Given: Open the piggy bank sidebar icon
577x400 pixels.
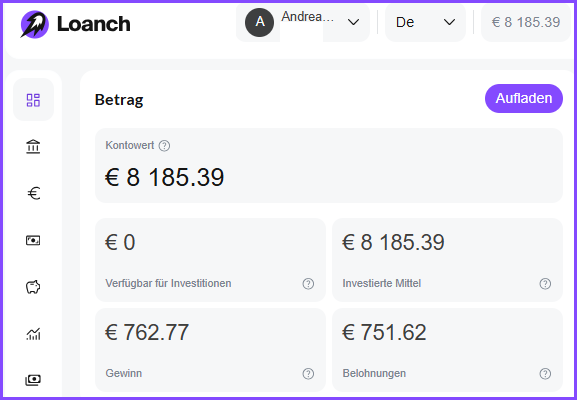Looking at the screenshot, I should (x=33, y=287).
